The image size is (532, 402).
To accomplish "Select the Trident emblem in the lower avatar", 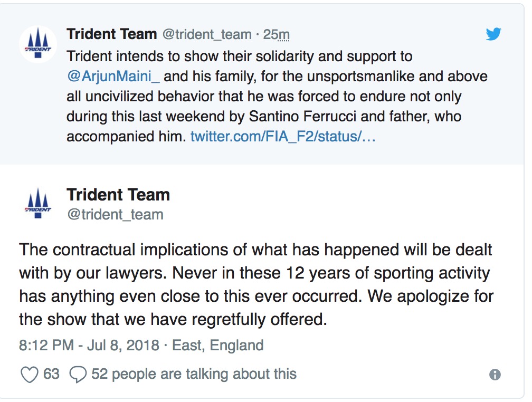I will pos(37,203).
